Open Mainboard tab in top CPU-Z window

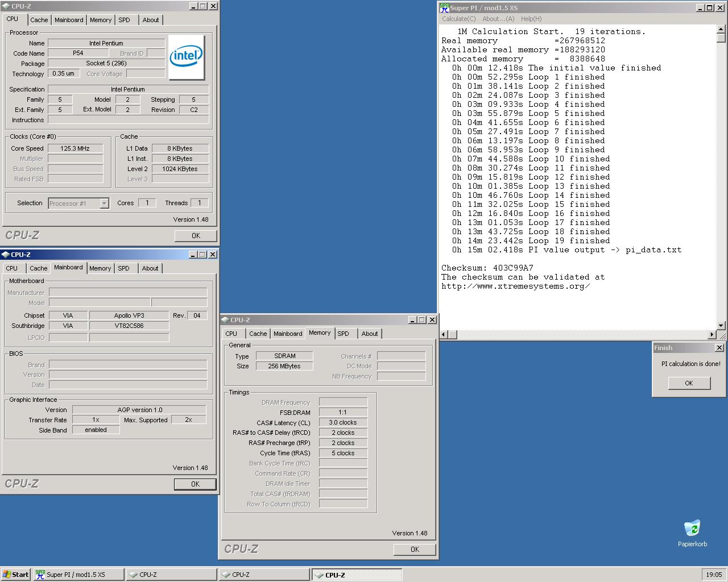coord(69,20)
